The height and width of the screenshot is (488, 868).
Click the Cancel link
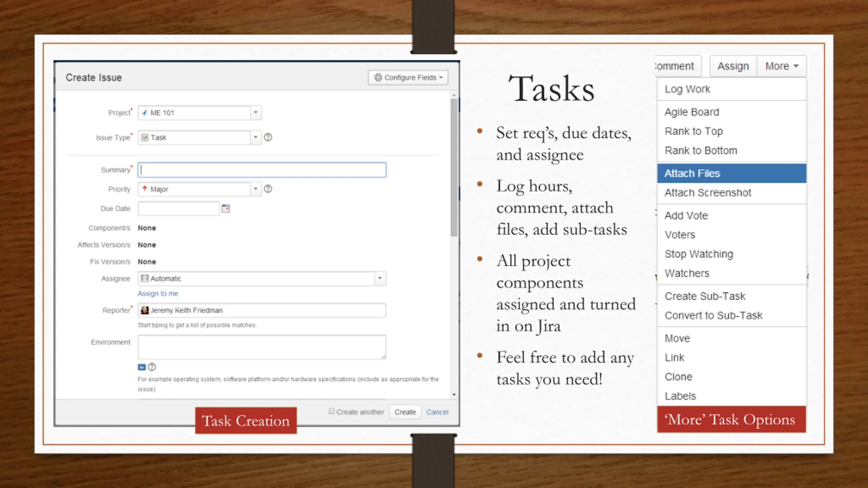pyautogui.click(x=437, y=412)
